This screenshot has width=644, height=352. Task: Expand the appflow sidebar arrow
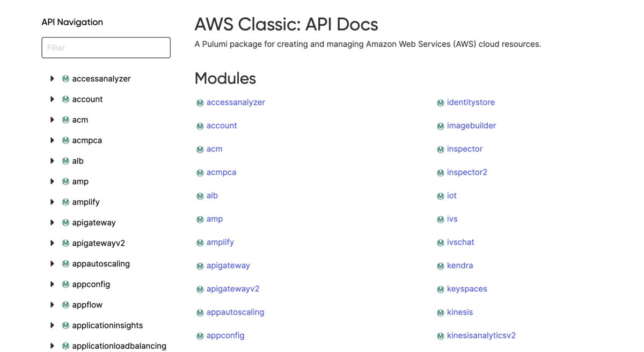pos(52,305)
